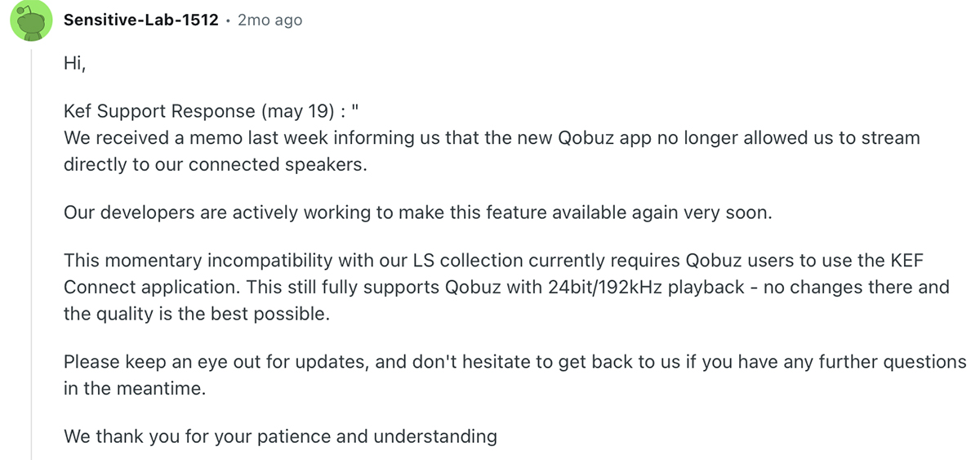Image resolution: width=980 pixels, height=460 pixels.
Task: Open the Sensitive-Lab-1512 username profile link
Action: pos(140,20)
